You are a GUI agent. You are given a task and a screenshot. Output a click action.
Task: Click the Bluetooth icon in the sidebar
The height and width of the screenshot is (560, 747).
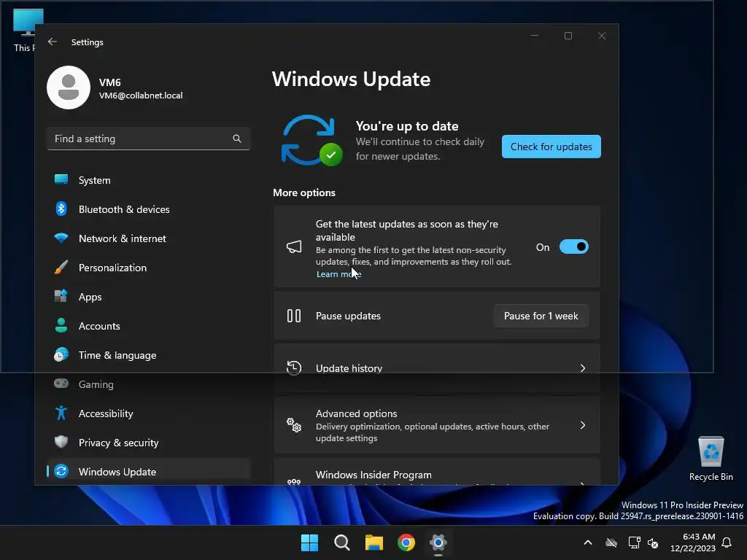61,209
